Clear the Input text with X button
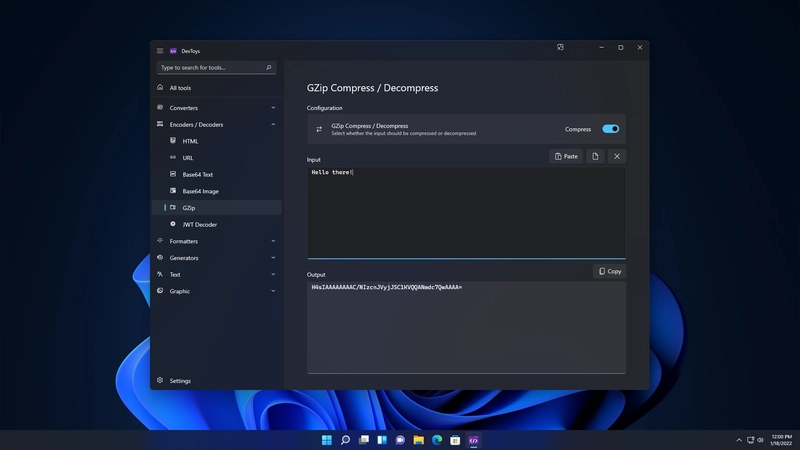800x450 pixels. point(617,157)
